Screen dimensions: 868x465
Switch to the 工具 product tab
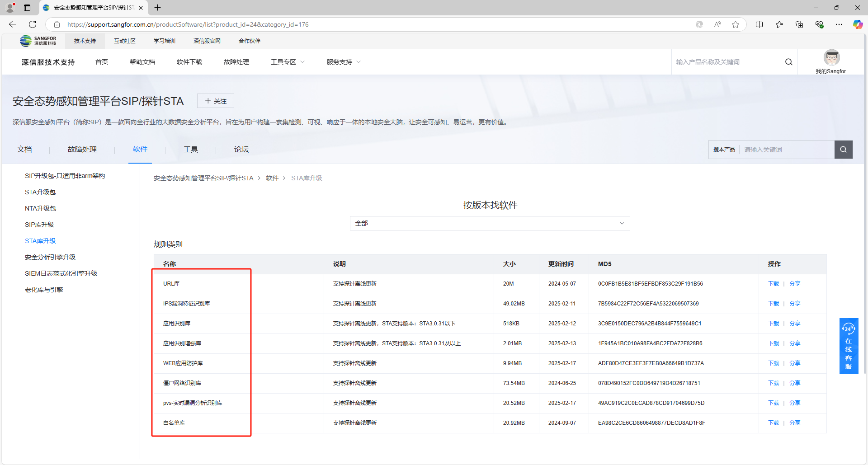click(191, 150)
